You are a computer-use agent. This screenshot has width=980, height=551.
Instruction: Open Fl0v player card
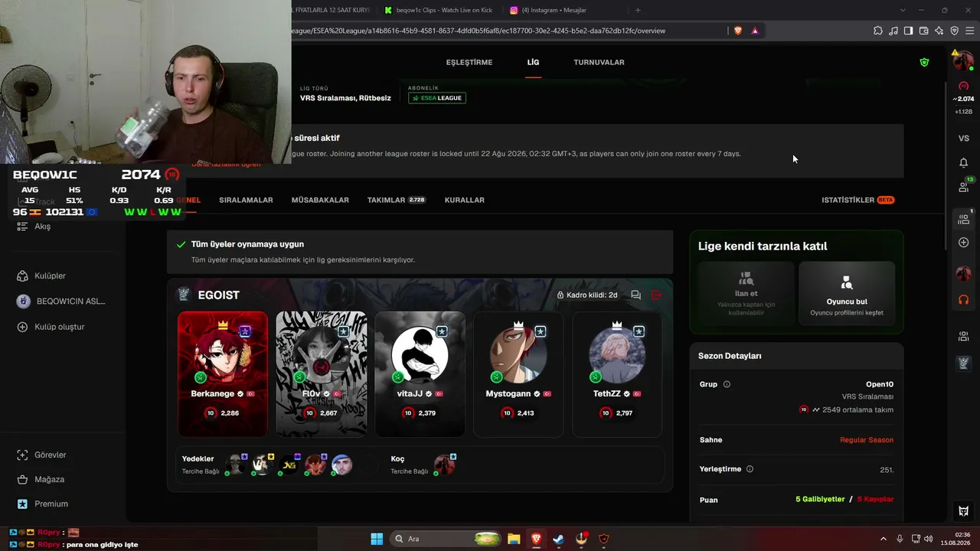322,373
